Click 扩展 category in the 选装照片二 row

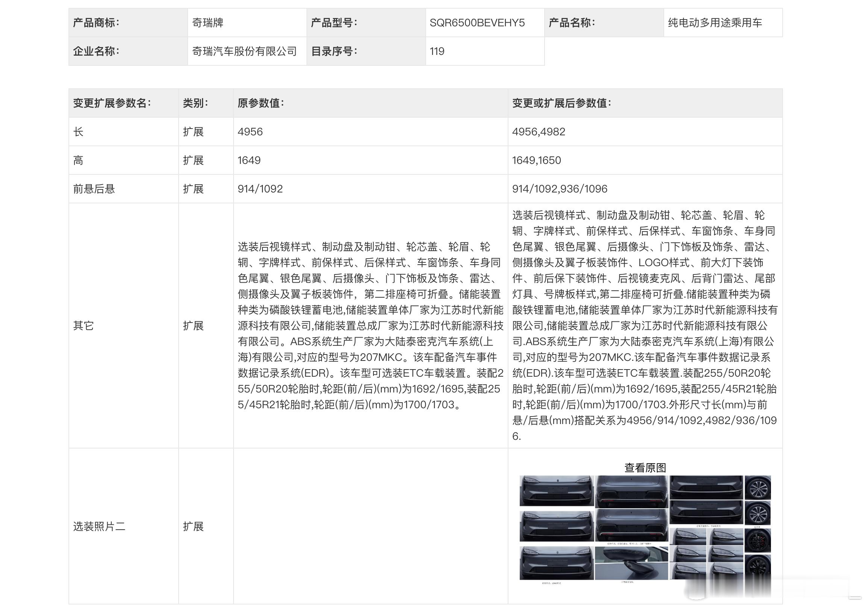click(193, 526)
